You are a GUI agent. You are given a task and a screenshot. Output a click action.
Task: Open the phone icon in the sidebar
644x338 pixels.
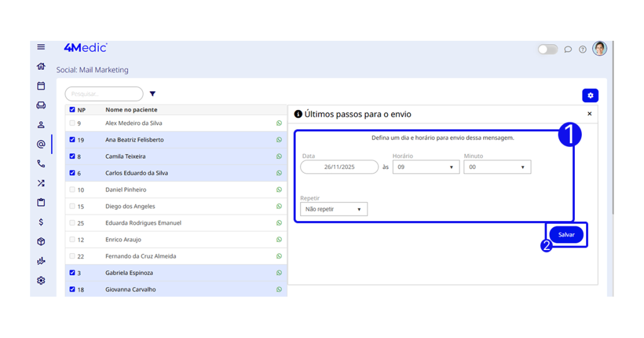pyautogui.click(x=41, y=164)
